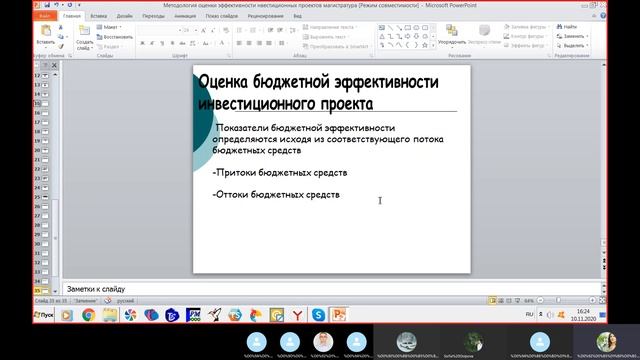This screenshot has width=640, height=360.
Task: Open the Переходы ribbon tab
Action: coord(153,16)
